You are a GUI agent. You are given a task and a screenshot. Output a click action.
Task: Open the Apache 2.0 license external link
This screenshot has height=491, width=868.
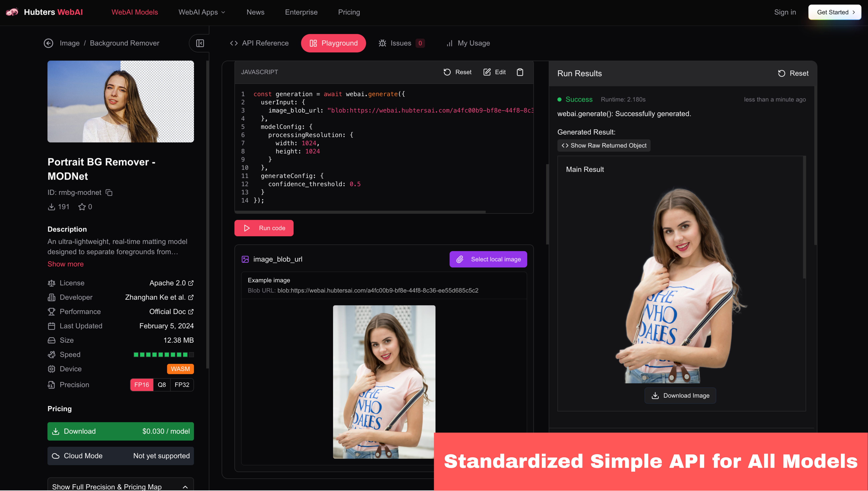point(171,283)
